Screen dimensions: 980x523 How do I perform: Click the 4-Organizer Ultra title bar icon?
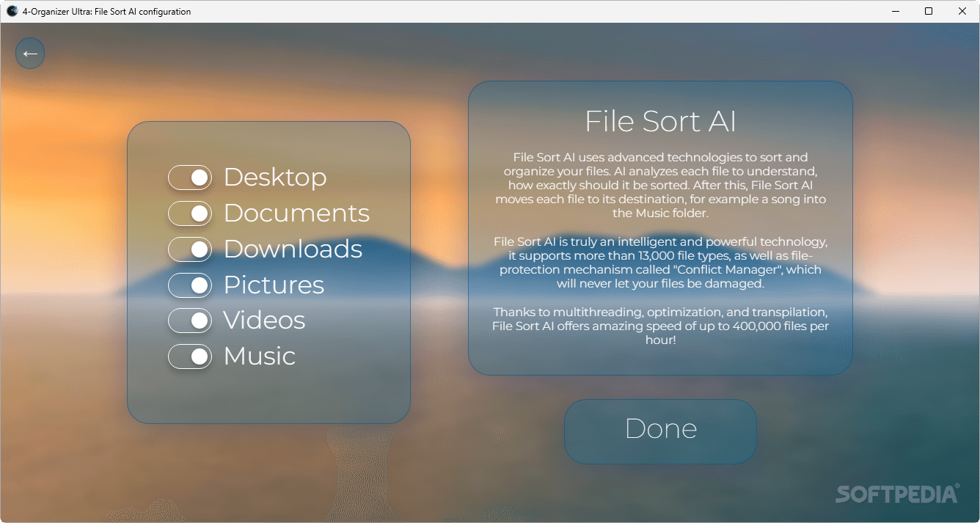(12, 11)
